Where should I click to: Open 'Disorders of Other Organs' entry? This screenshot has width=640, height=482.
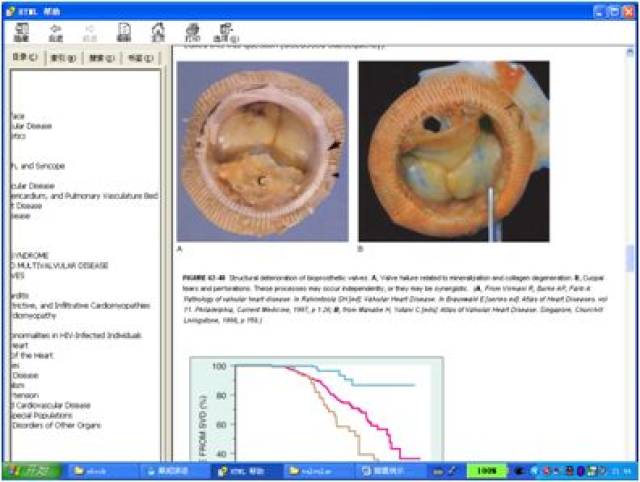tap(56, 425)
